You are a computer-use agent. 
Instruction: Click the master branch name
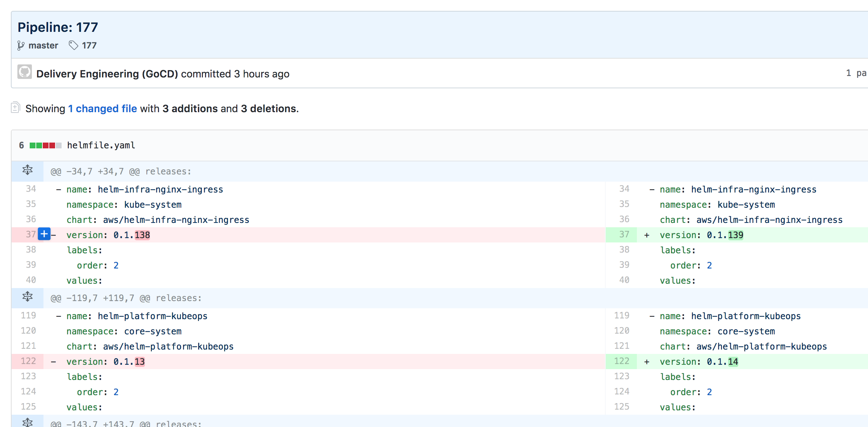pyautogui.click(x=43, y=45)
